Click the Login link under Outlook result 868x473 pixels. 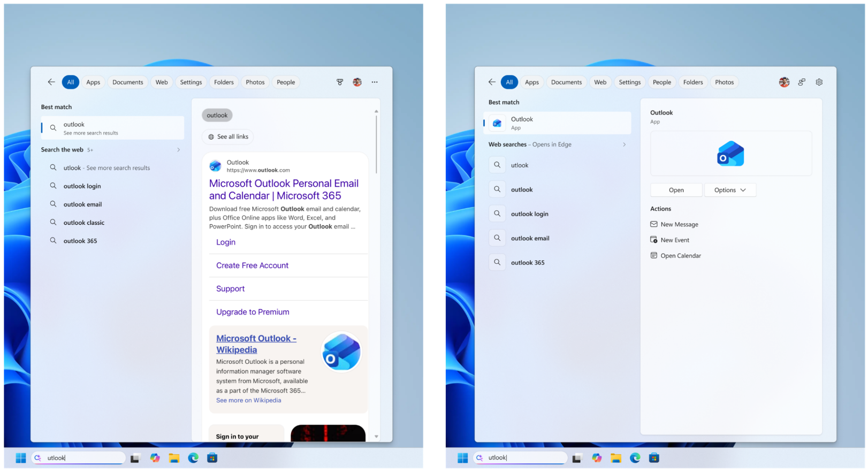pyautogui.click(x=226, y=242)
